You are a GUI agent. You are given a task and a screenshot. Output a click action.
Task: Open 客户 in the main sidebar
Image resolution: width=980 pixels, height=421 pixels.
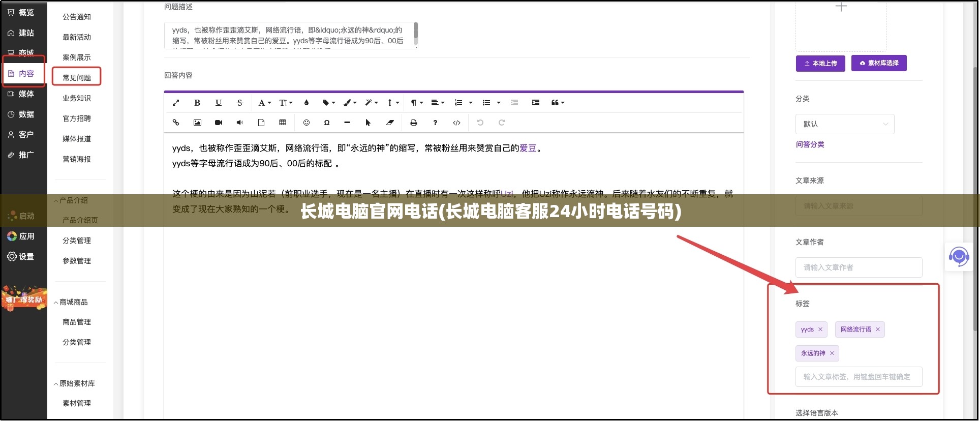pyautogui.click(x=21, y=135)
